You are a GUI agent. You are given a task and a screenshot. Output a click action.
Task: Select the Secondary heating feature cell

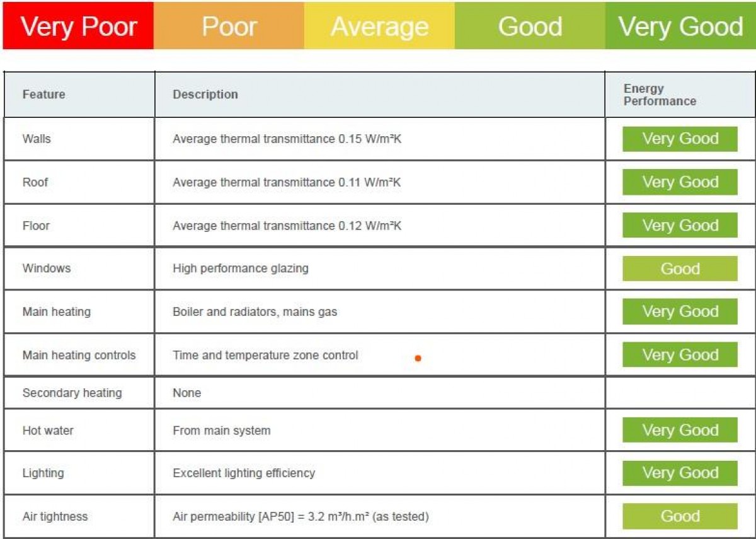click(x=79, y=393)
